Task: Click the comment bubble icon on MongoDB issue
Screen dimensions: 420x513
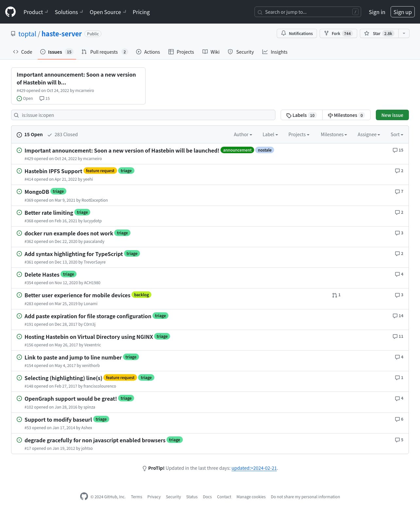Action: [397, 192]
